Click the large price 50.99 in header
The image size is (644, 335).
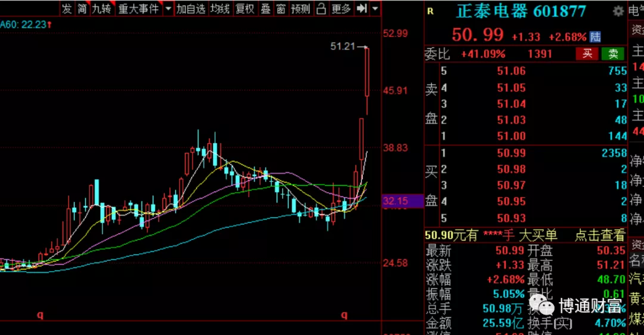tap(477, 35)
